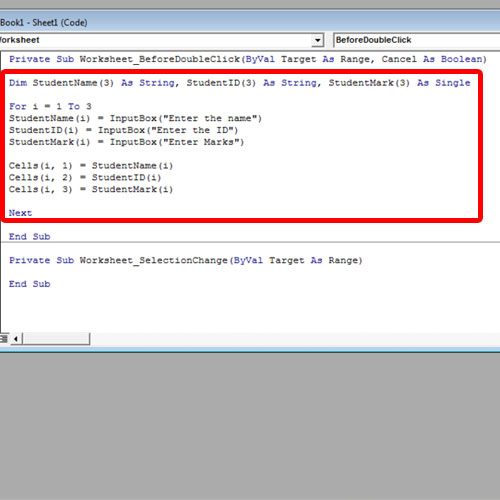This screenshot has height=500, width=500.
Task: Click the last End Sub line
Action: click(x=30, y=284)
